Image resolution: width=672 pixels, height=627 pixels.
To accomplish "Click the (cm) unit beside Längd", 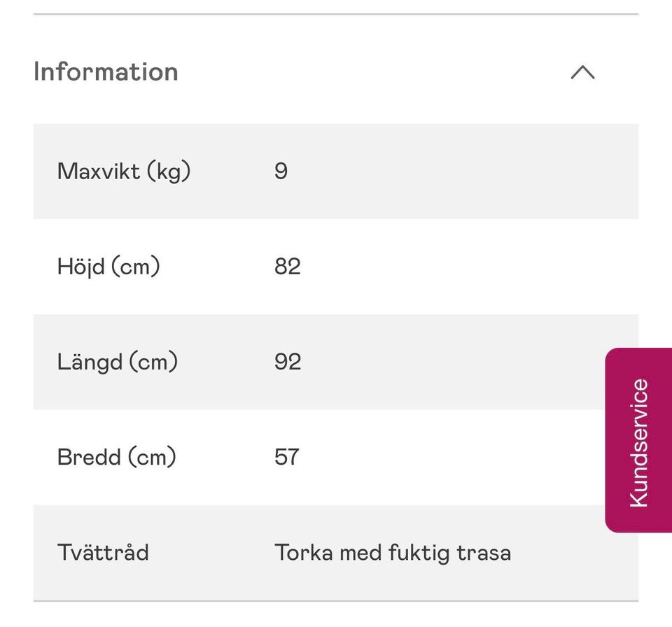I will [x=153, y=362].
